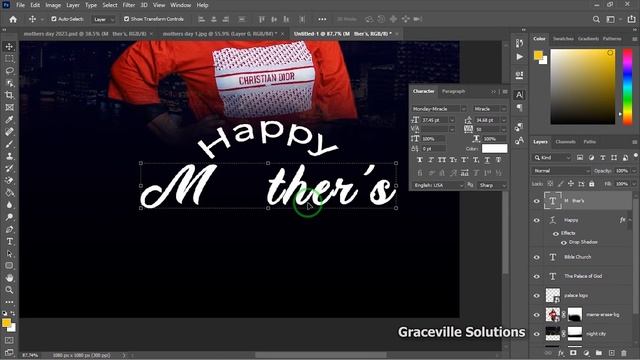Click the layer Opacity value field
The width and height of the screenshot is (640, 360).
coord(622,171)
